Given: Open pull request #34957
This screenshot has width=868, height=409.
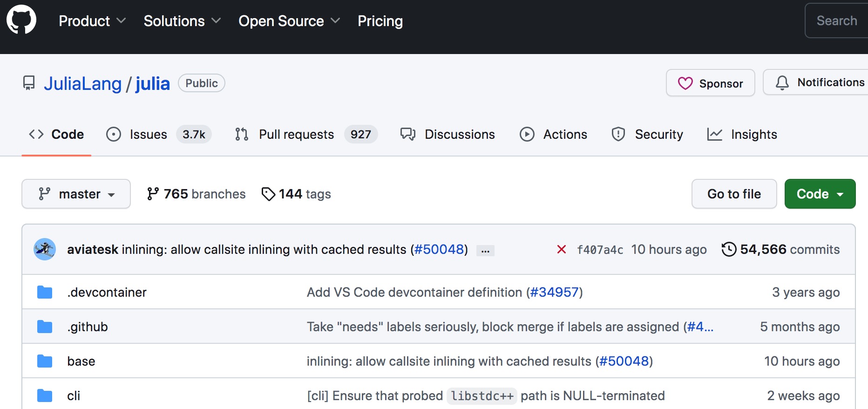Looking at the screenshot, I should point(554,292).
